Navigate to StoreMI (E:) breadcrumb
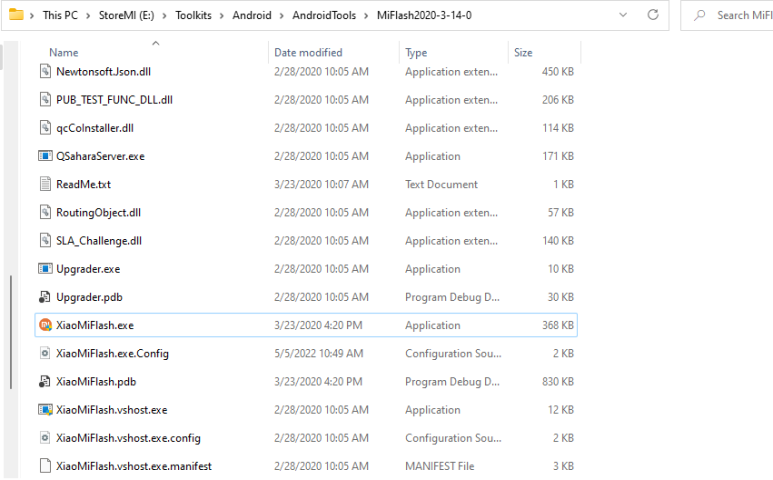The image size is (773, 480). click(x=126, y=15)
